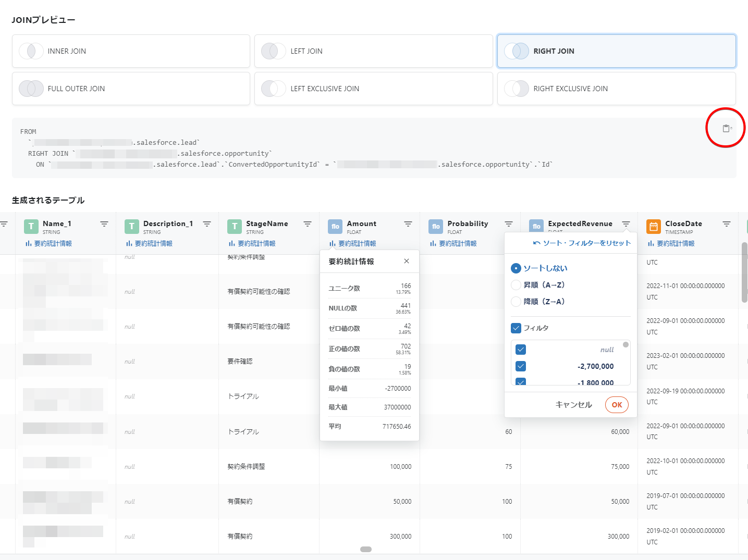
Task: Open filter menu of leftmost cut-off column
Action: click(4, 224)
